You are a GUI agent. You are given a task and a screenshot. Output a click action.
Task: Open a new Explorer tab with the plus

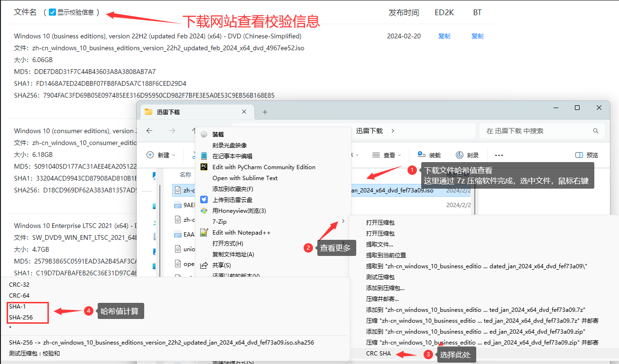265,112
